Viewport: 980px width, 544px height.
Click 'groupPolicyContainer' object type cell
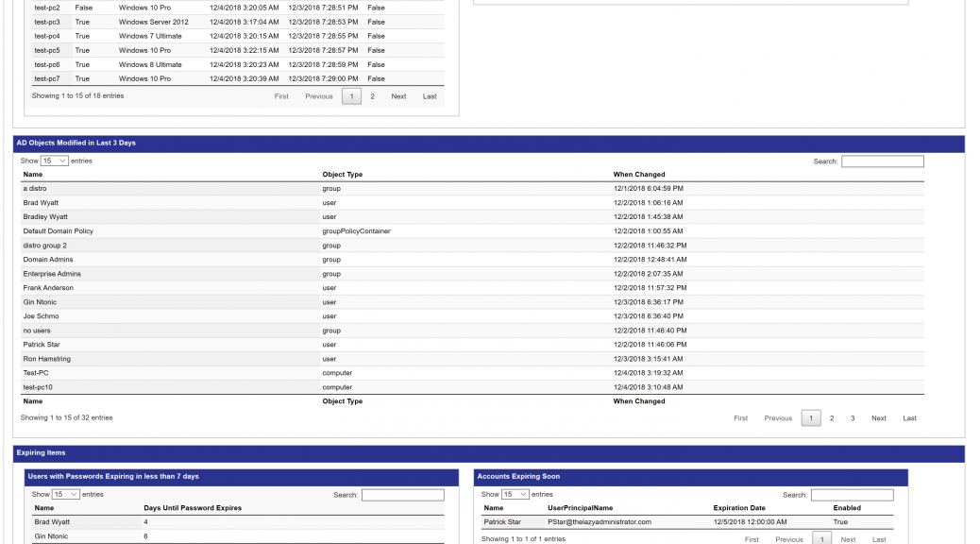click(x=356, y=230)
